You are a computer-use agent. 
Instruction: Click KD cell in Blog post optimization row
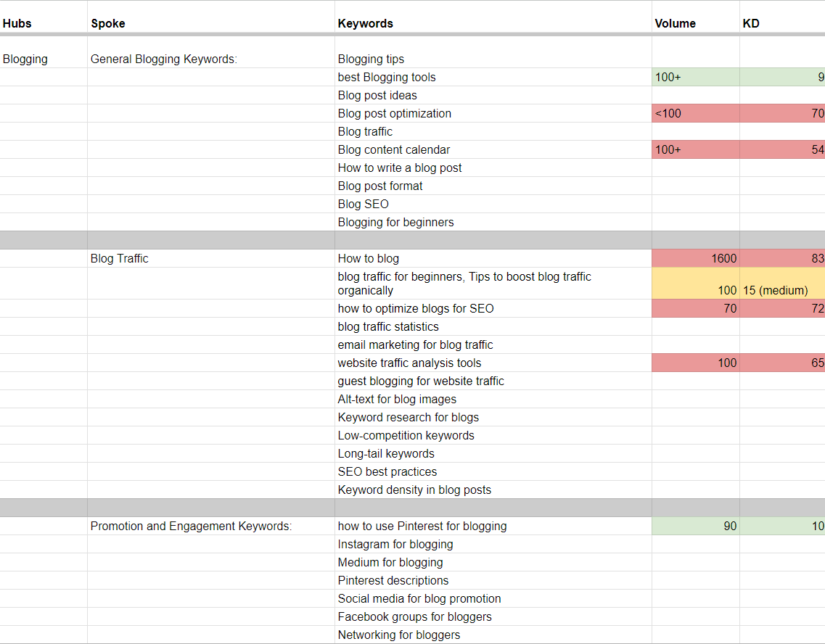782,114
